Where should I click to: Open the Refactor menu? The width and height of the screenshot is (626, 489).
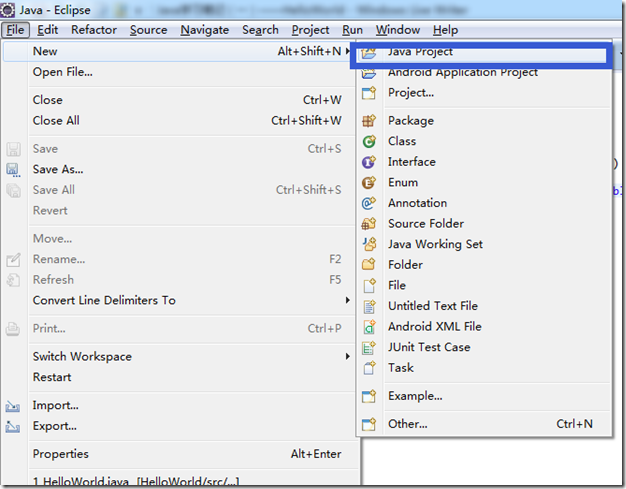click(x=94, y=30)
